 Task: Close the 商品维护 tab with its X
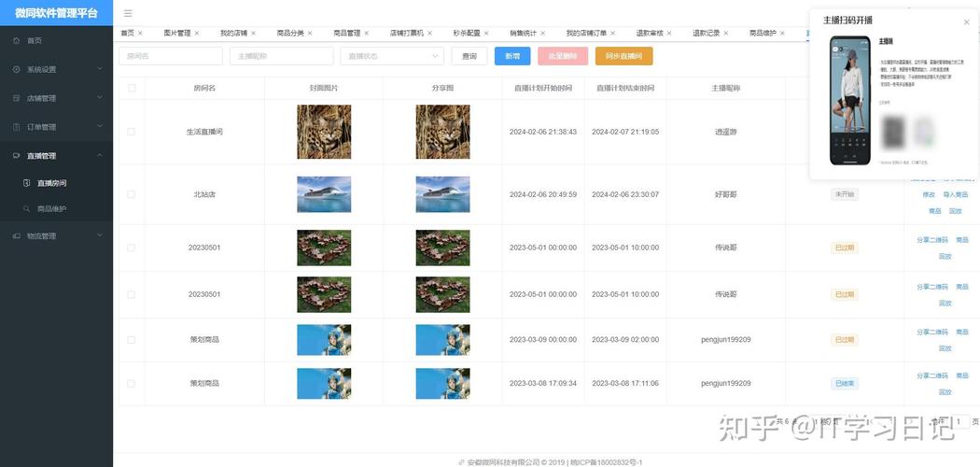[x=782, y=33]
